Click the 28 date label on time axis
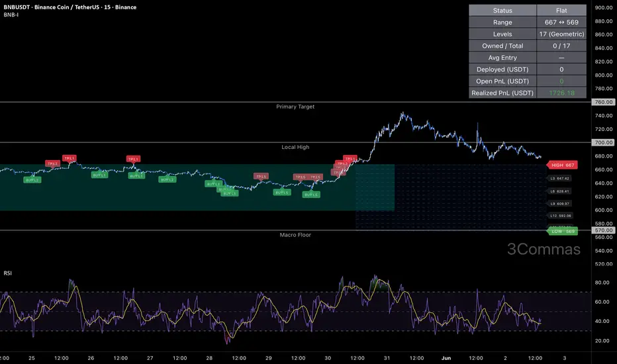This screenshot has height=364, width=617. coord(209,358)
